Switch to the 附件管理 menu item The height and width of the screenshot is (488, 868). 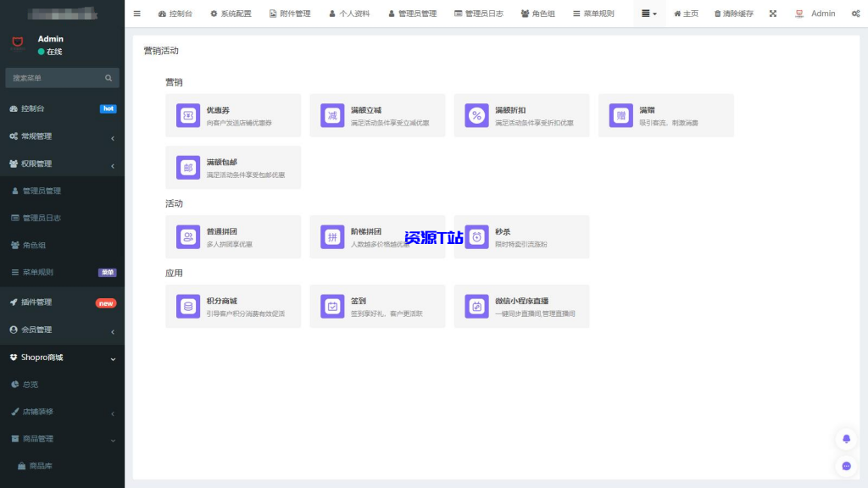[x=290, y=14]
